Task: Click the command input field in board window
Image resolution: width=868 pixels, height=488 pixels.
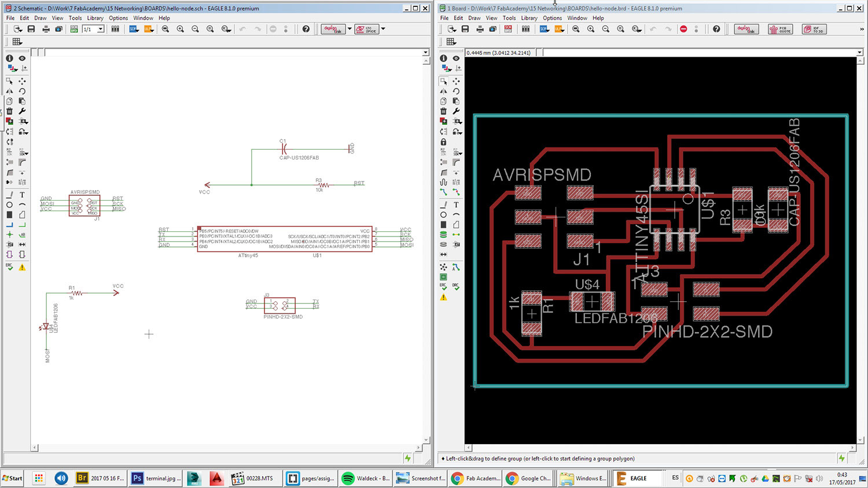Action: tap(699, 53)
